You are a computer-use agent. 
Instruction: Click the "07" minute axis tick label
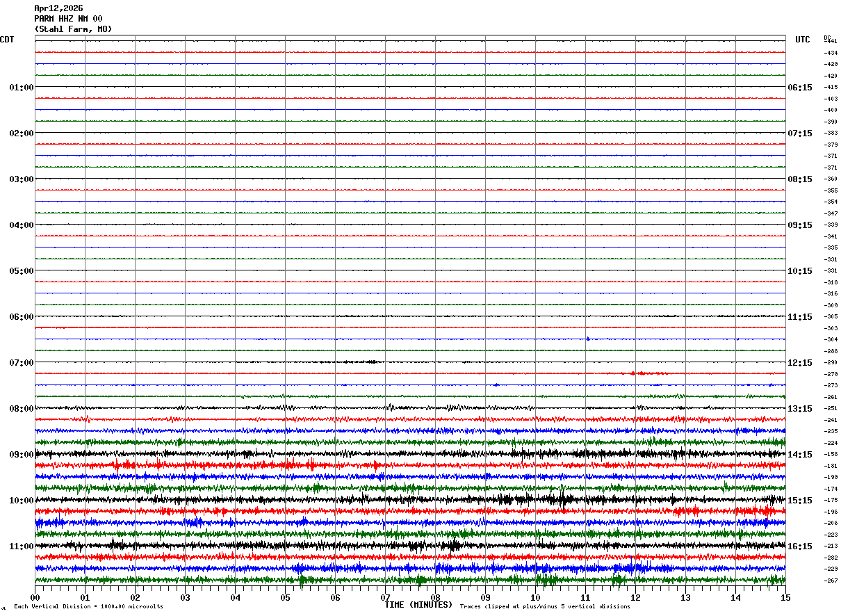(386, 597)
